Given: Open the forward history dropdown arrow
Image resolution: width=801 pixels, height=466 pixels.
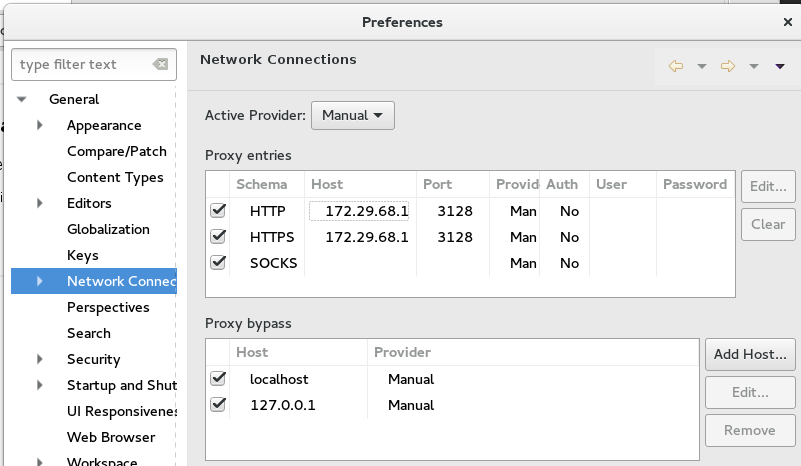Looking at the screenshot, I should 753,66.
